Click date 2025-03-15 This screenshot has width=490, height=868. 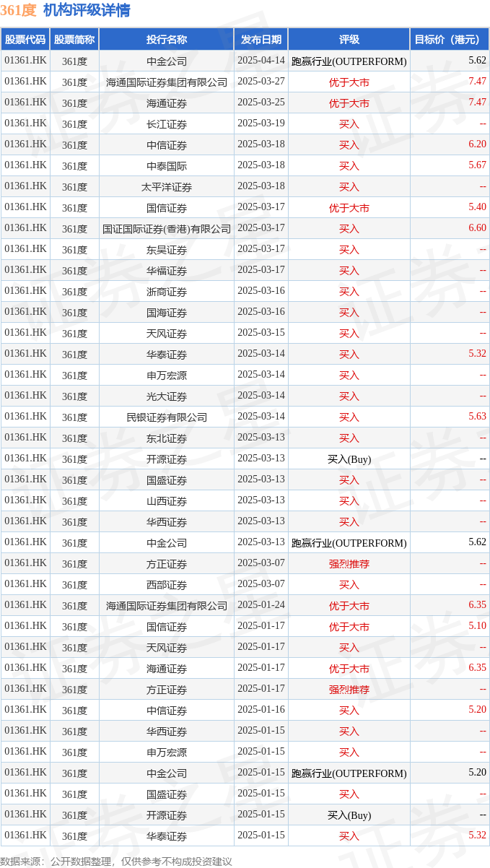pyautogui.click(x=261, y=333)
